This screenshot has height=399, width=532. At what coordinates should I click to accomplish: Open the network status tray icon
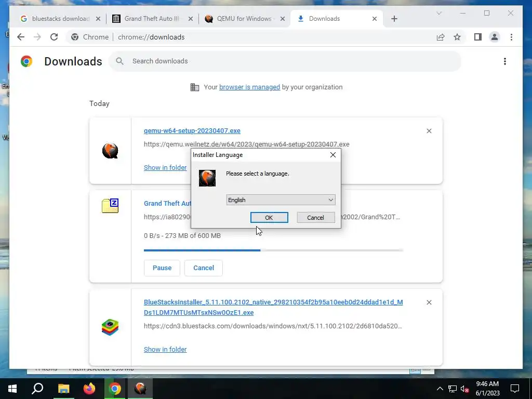click(x=453, y=389)
